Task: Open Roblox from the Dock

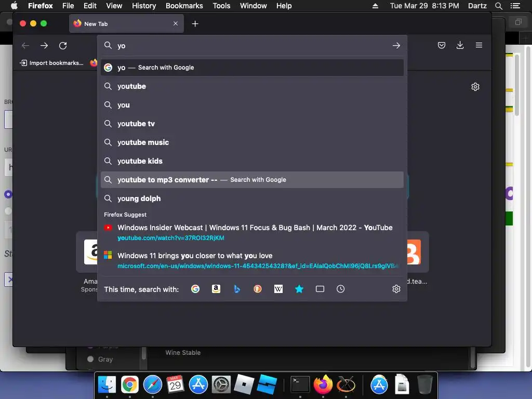Action: point(244,384)
